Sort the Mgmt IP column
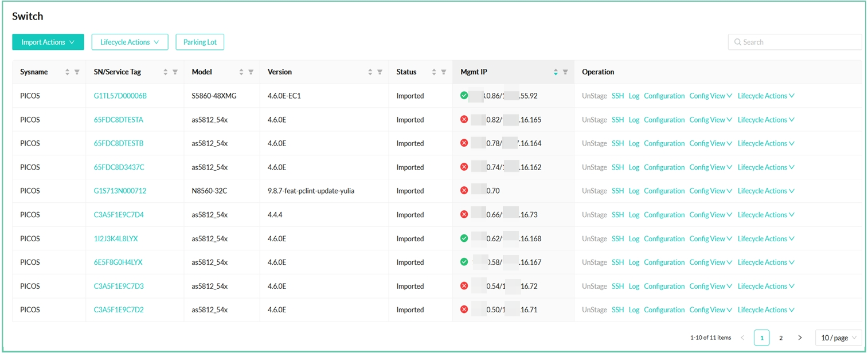Image resolution: width=868 pixels, height=353 pixels. (555, 72)
